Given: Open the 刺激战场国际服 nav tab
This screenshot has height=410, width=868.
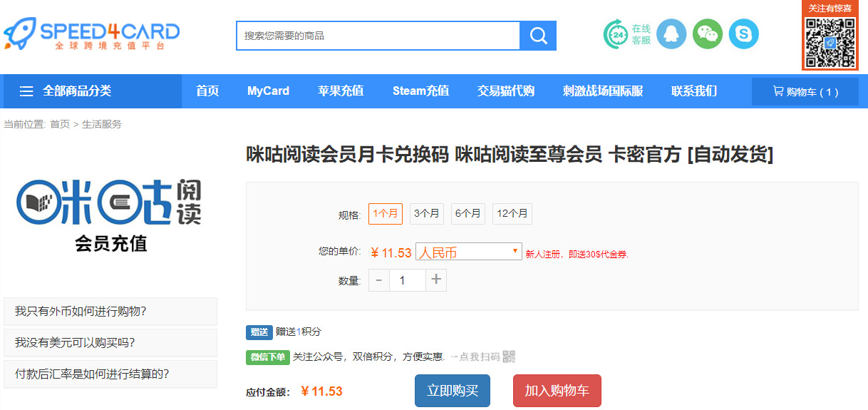Looking at the screenshot, I should 603,91.
